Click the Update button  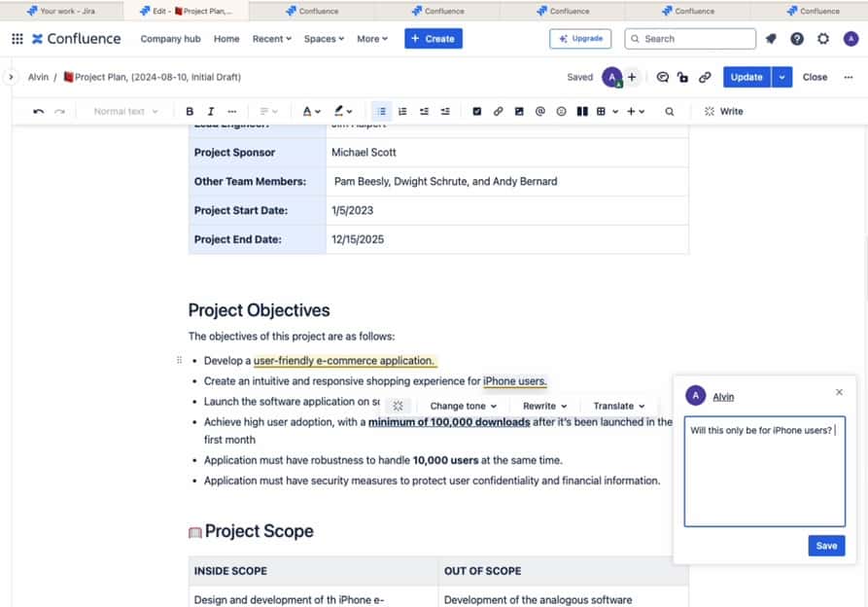click(746, 77)
